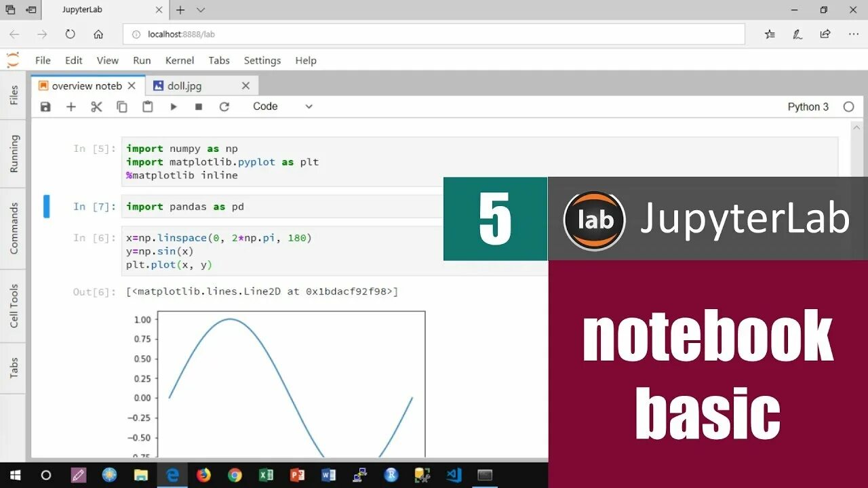Open the Cell Tools sidebar panel
Viewport: 868px width, 488px height.
[14, 306]
